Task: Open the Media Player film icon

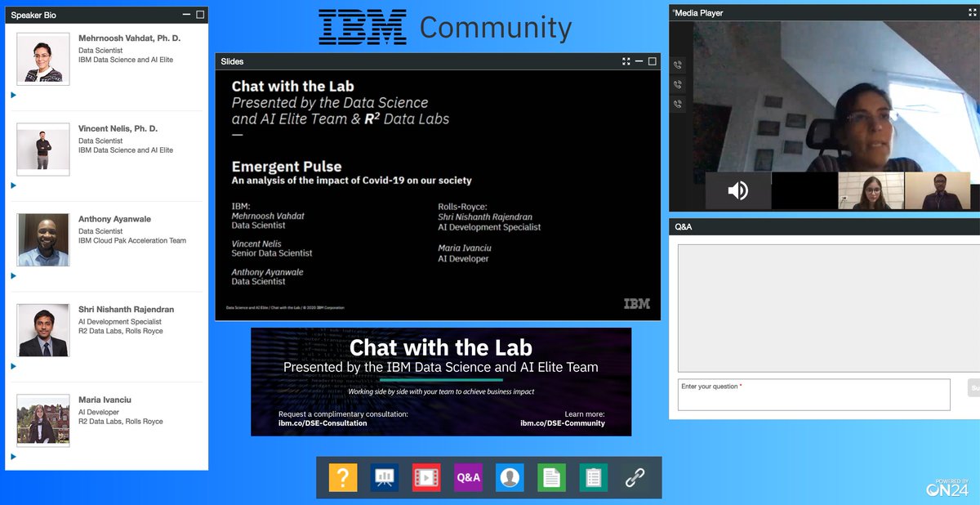Action: click(x=426, y=478)
